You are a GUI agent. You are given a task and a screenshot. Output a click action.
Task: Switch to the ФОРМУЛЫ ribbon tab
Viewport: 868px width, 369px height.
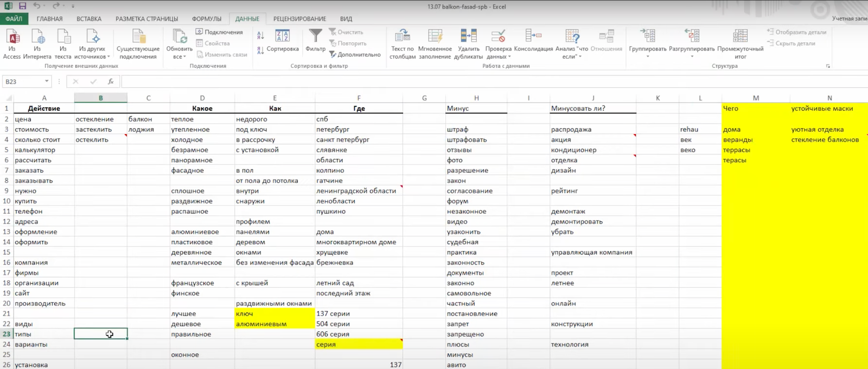pos(206,19)
